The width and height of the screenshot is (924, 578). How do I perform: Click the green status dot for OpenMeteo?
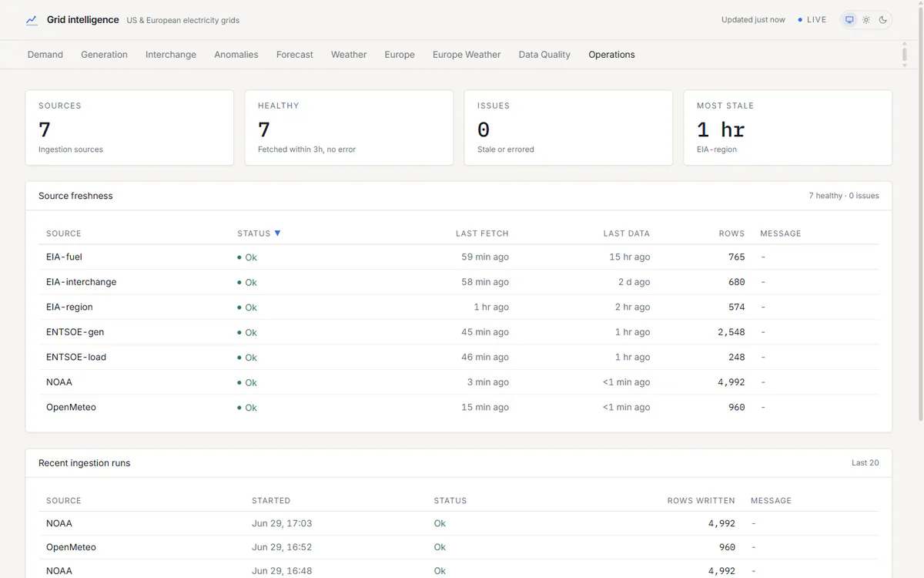[x=239, y=408]
